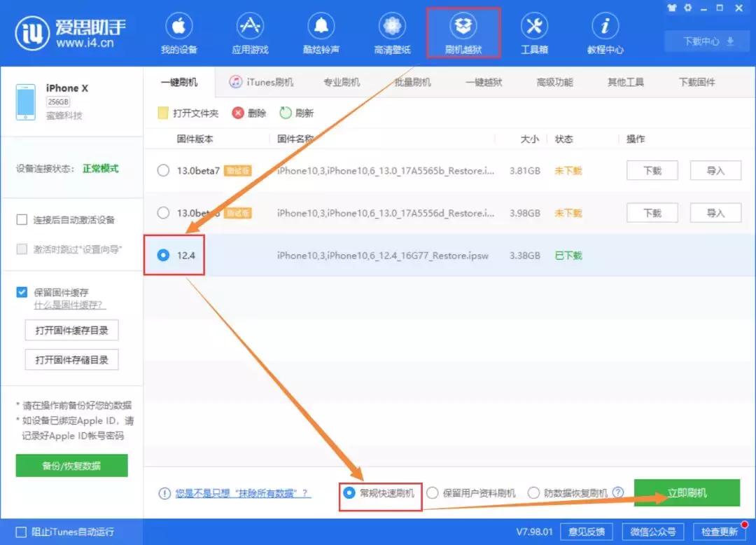
Task: Open the 工具箱 (Toolbox) section
Action: click(x=534, y=32)
